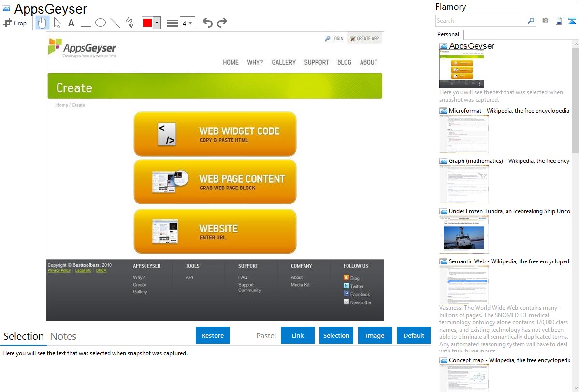Click the Facebook icon in footer
Screen dimensions: 579x392
(347, 294)
